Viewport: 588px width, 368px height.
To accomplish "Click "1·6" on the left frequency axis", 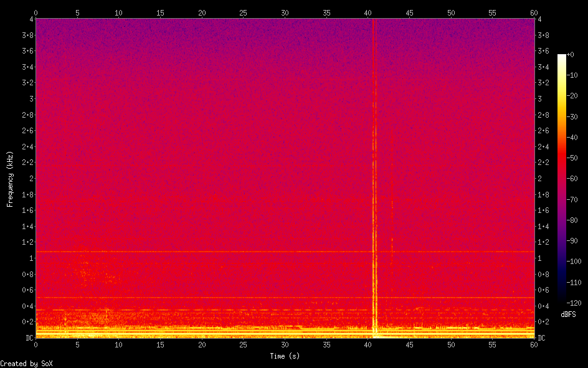I will [28, 210].
